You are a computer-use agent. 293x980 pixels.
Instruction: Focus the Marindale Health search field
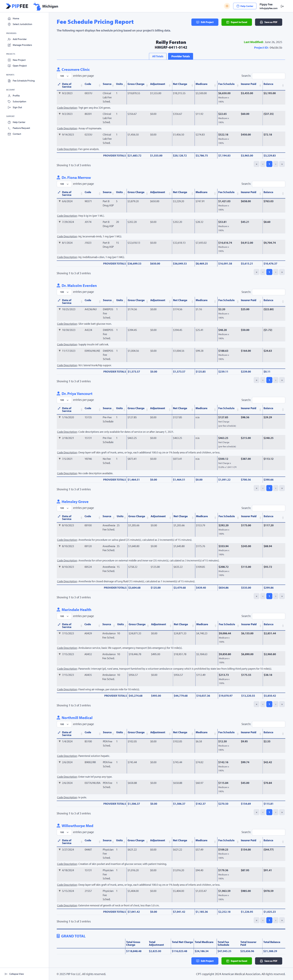pos(269,616)
